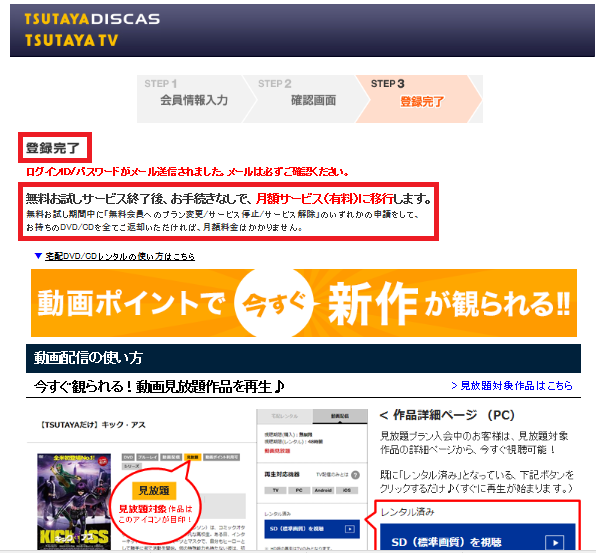The height and width of the screenshot is (553, 596).
Task: Click STEP 3 登録完了 in the progress bar
Action: [x=419, y=99]
